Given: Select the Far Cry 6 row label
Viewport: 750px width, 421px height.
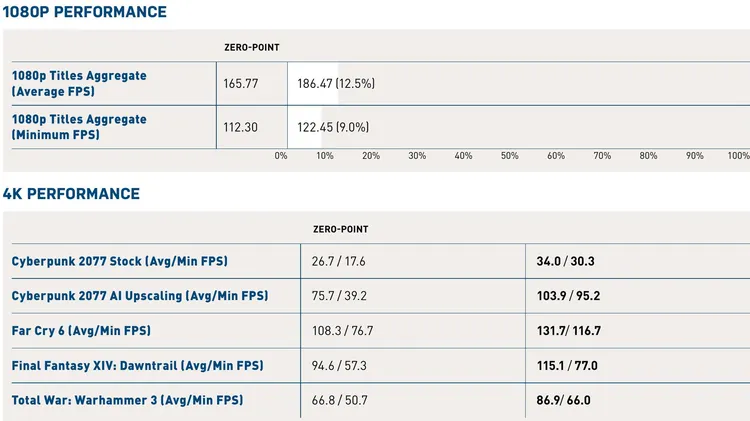Looking at the screenshot, I should (81, 331).
